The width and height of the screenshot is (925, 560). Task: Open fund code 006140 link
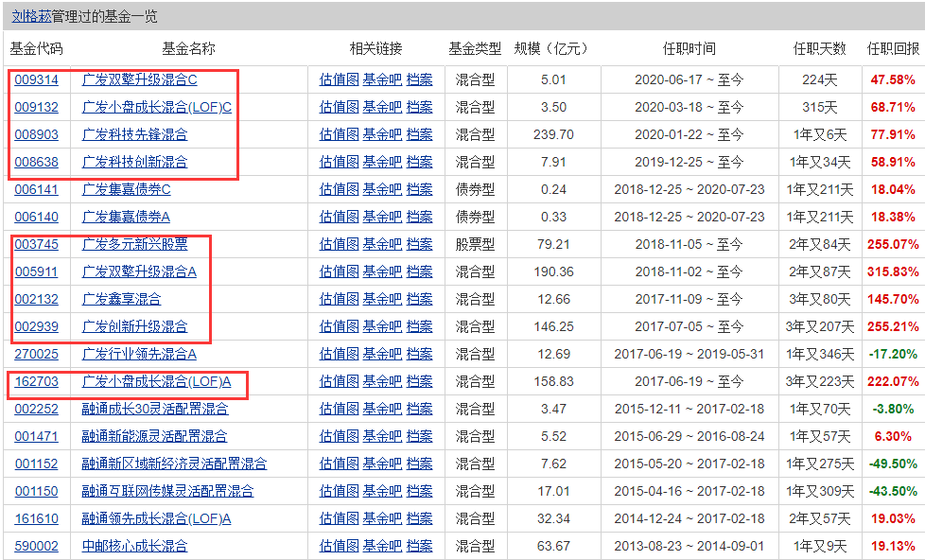pyautogui.click(x=37, y=218)
